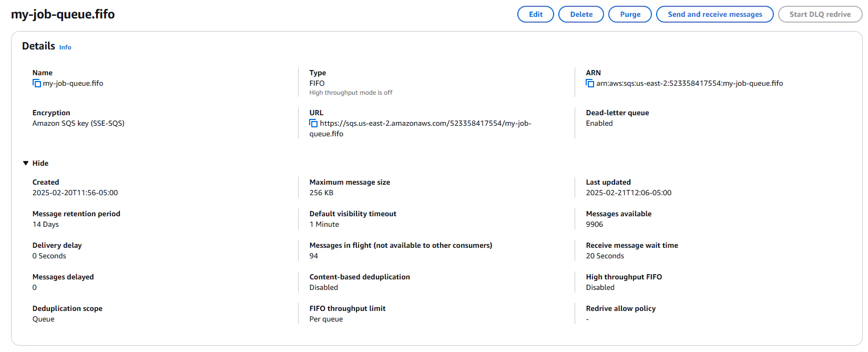This screenshot has height=352, width=868.
Task: Purge the queue messages
Action: pos(630,14)
